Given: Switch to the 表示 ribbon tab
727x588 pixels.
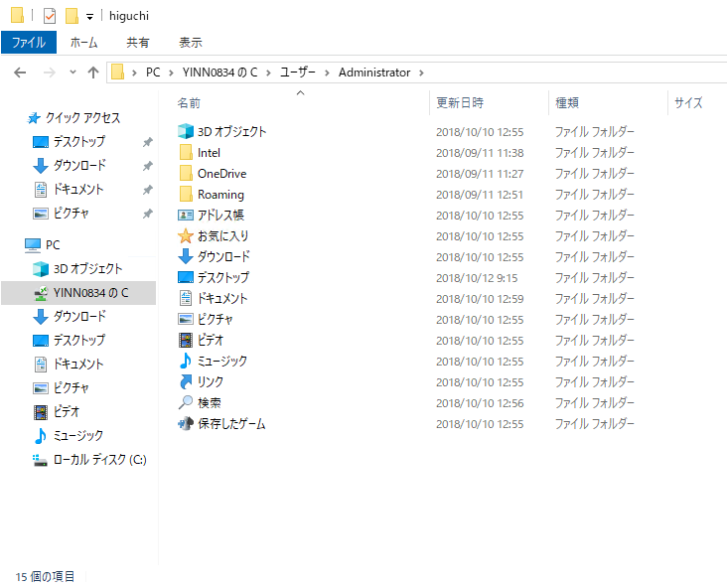Looking at the screenshot, I should 191,42.
